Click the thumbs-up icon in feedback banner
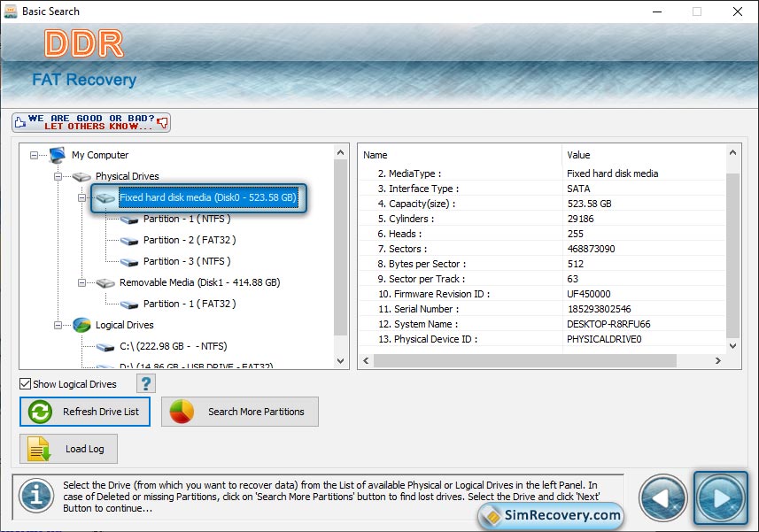This screenshot has height=532, width=759. [19, 122]
